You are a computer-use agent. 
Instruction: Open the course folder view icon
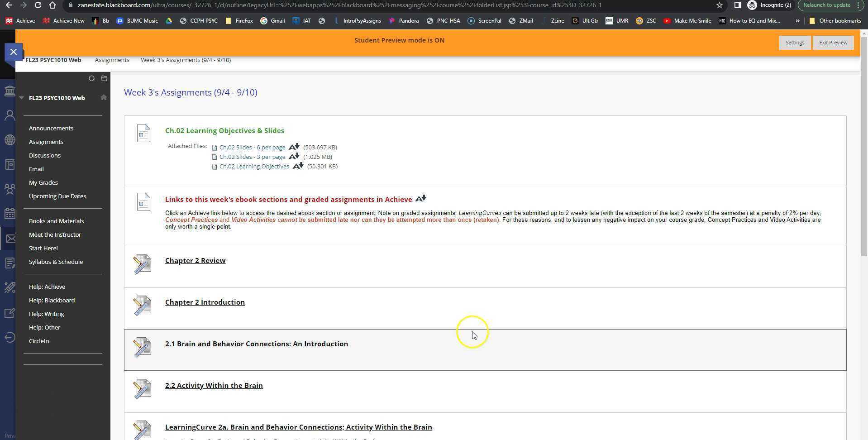pos(104,78)
